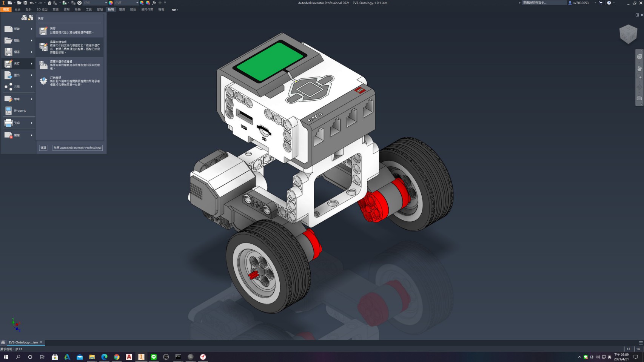Open LINE app from the taskbar

pos(154,357)
